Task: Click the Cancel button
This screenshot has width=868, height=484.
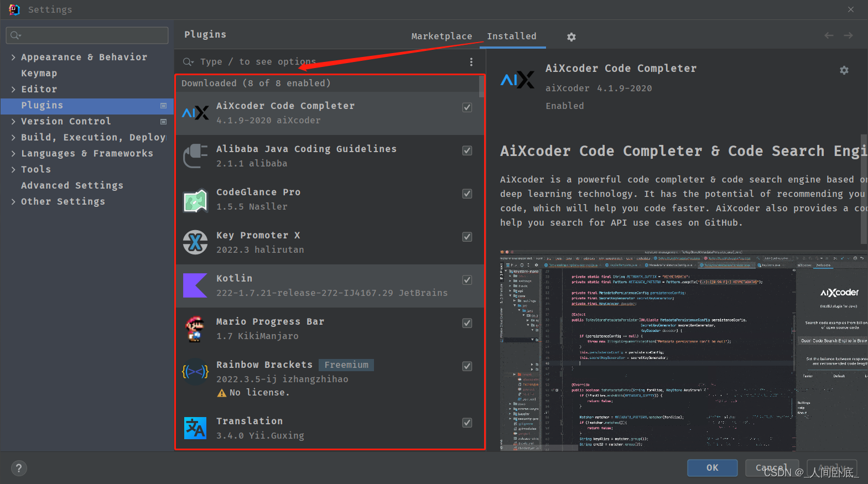Action: (772, 468)
